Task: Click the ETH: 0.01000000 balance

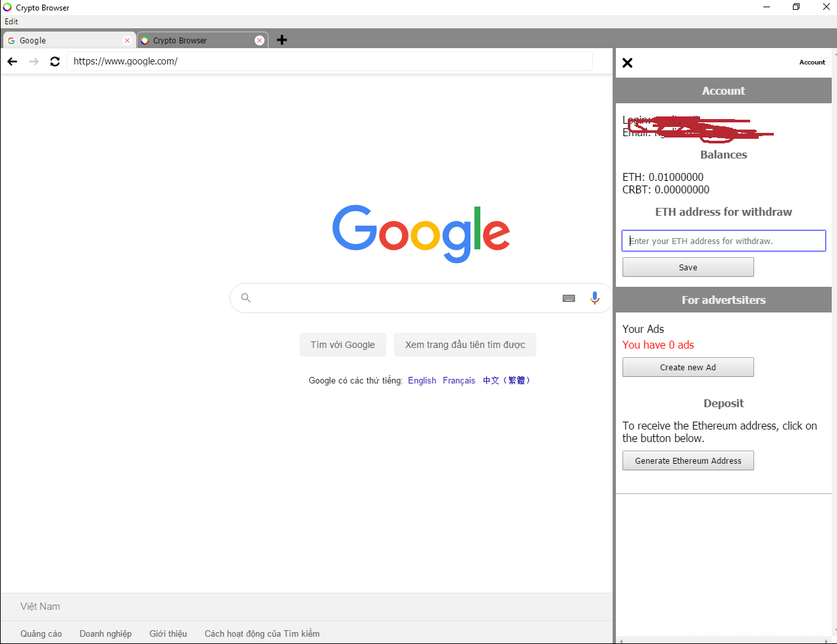Action: 663,177
